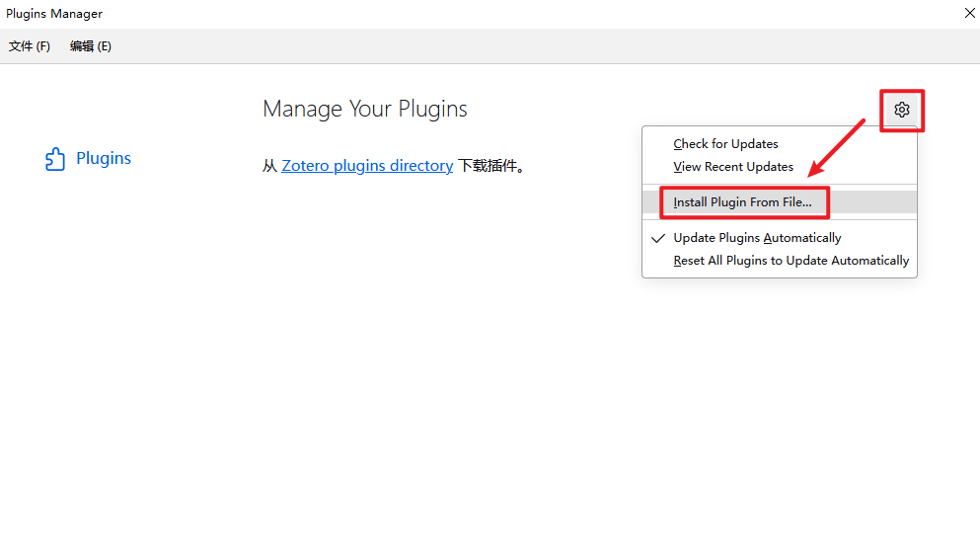Viewport: 980px width, 550px height.
Task: Click the Manage Your Plugins heading
Action: [365, 109]
